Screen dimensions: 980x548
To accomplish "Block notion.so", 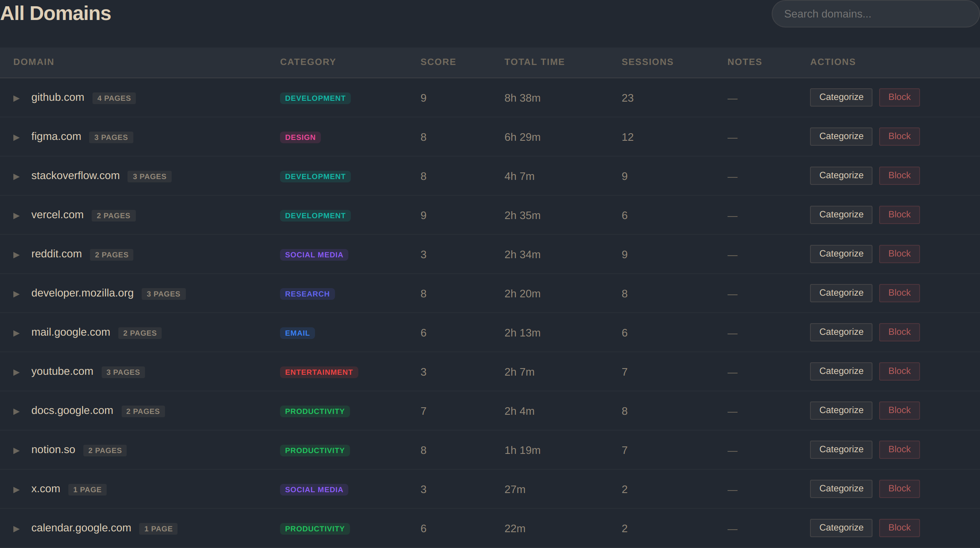I will pos(899,449).
